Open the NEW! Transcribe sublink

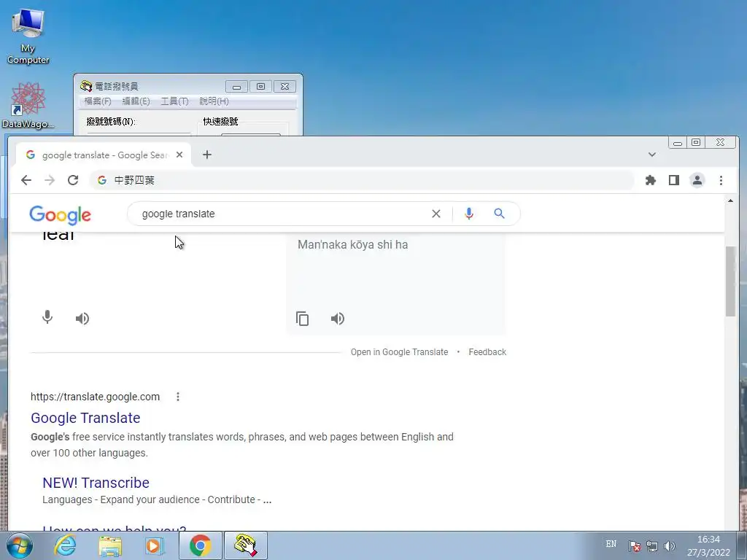click(96, 483)
